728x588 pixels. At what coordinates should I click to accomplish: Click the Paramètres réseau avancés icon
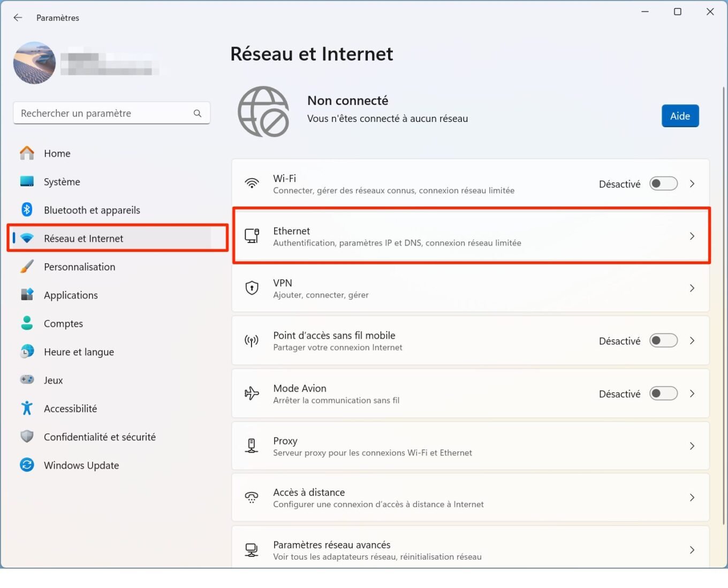click(252, 550)
